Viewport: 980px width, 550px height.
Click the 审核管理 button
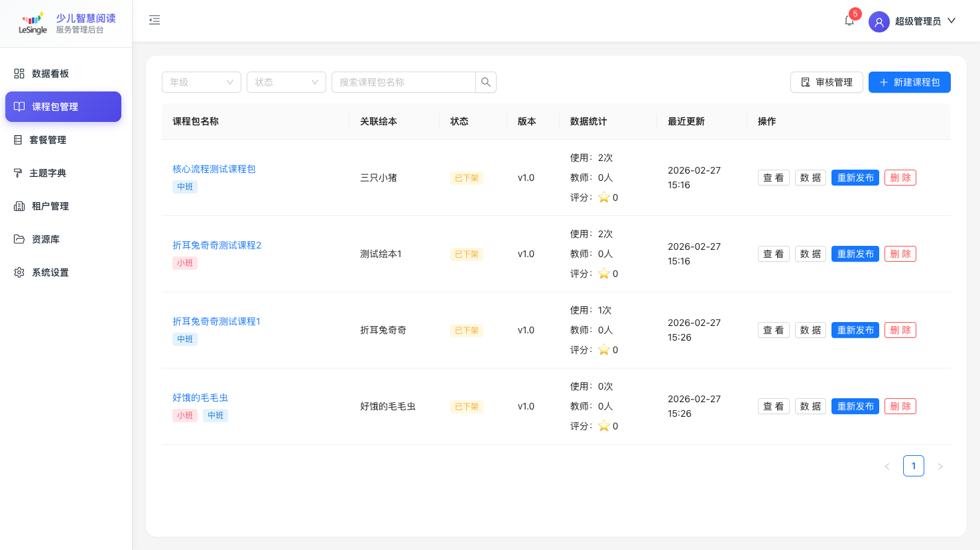[826, 82]
